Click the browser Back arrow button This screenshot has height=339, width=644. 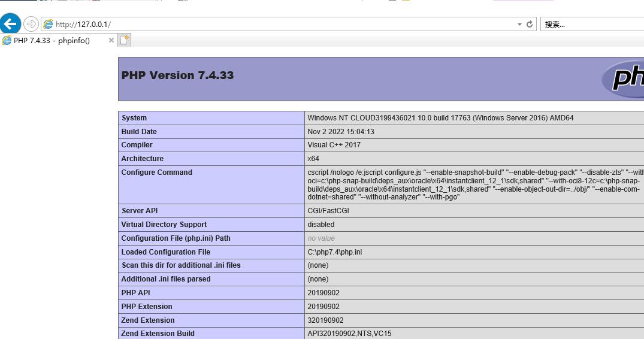[10, 24]
